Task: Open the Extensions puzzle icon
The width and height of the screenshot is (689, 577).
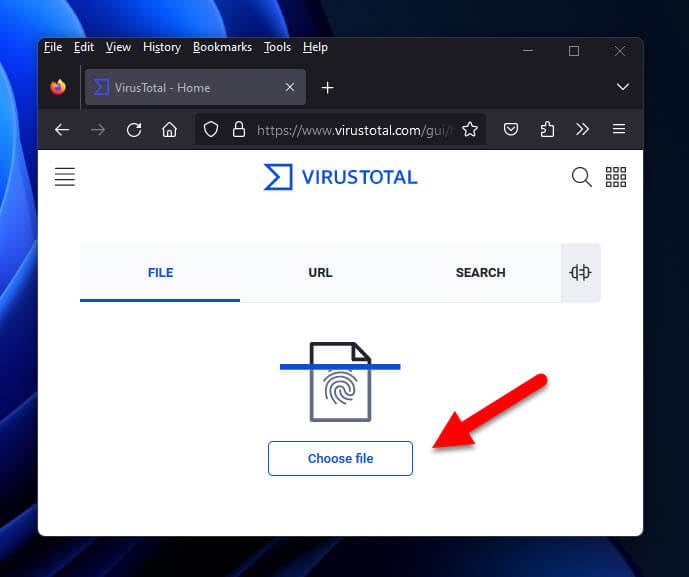Action: (x=547, y=129)
